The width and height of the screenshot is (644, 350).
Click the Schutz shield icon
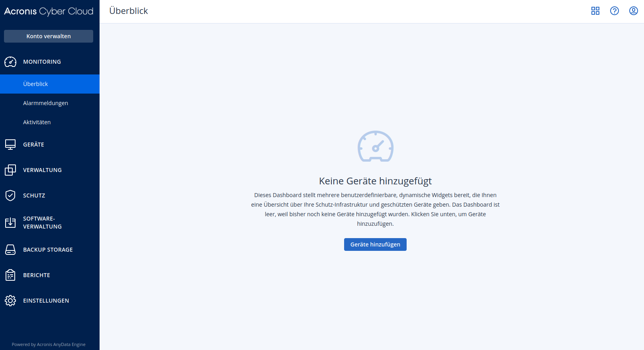[10, 196]
